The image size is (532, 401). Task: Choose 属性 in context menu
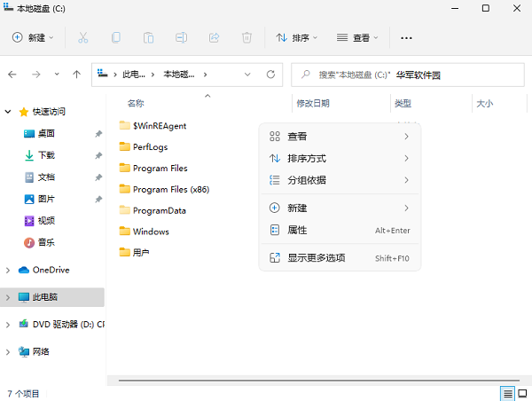click(x=340, y=230)
